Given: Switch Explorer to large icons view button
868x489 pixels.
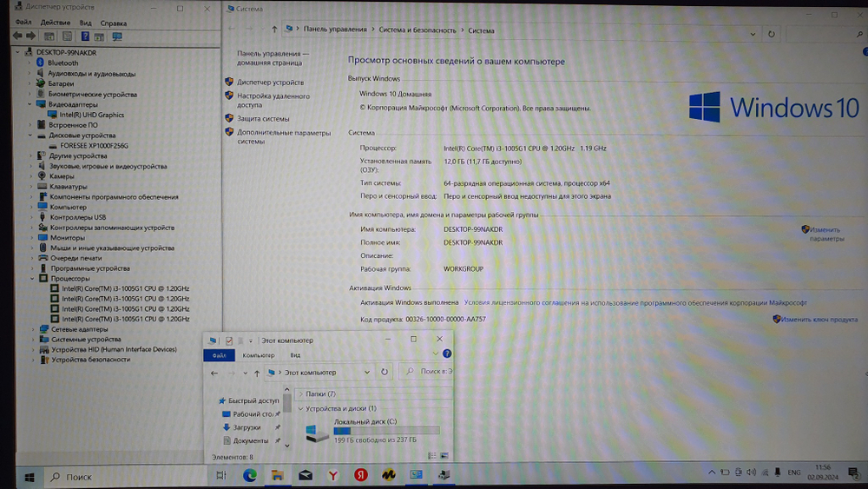Looking at the screenshot, I should (x=444, y=456).
